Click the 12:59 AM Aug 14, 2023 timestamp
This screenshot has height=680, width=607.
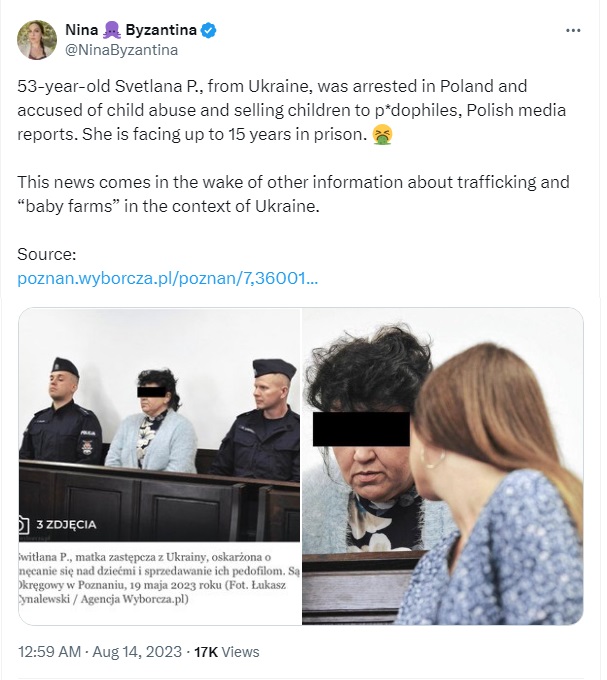coord(100,652)
